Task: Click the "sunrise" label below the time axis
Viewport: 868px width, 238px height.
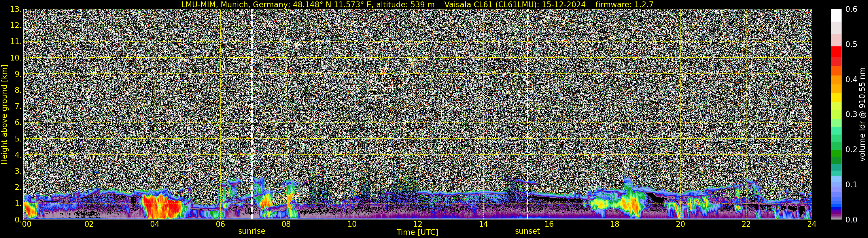Action: tap(252, 231)
